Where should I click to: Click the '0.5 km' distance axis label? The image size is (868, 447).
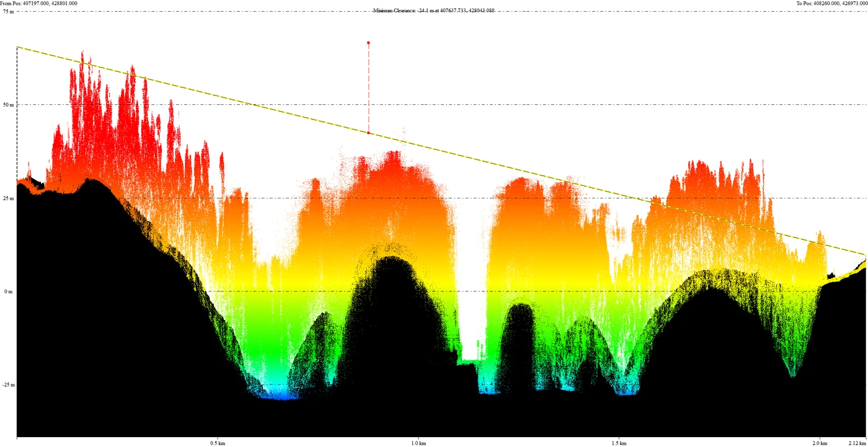pyautogui.click(x=218, y=443)
